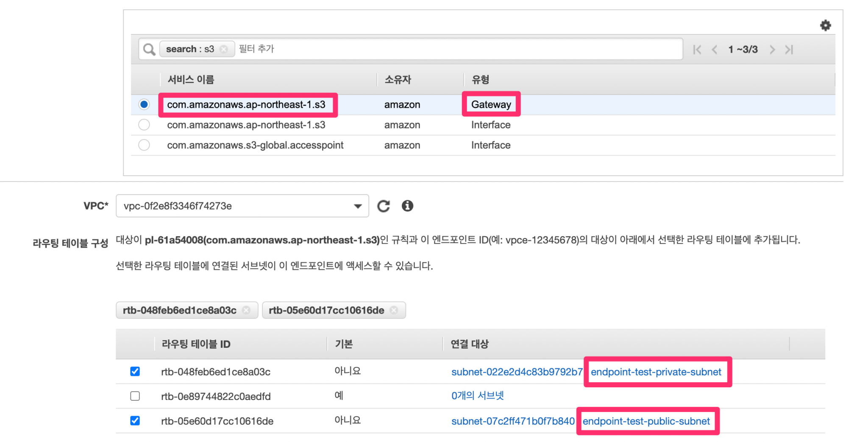Go to the previous page of results
868x442 pixels.
click(x=715, y=49)
